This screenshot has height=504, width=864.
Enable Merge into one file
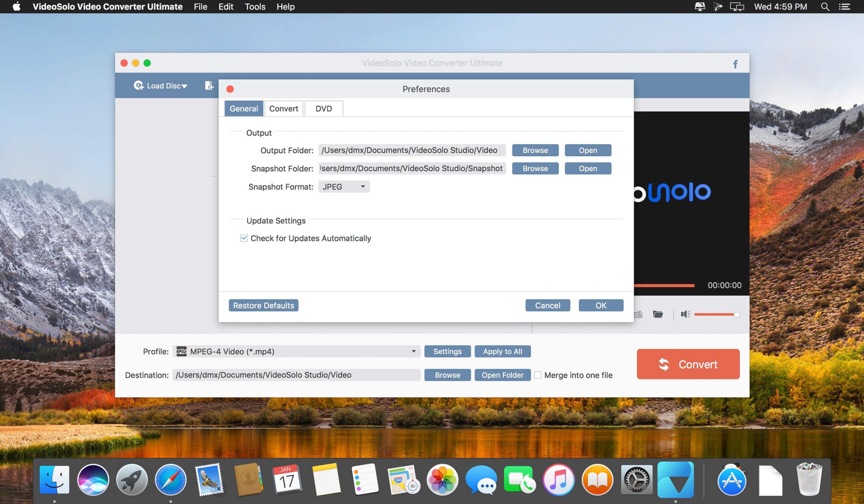[538, 375]
